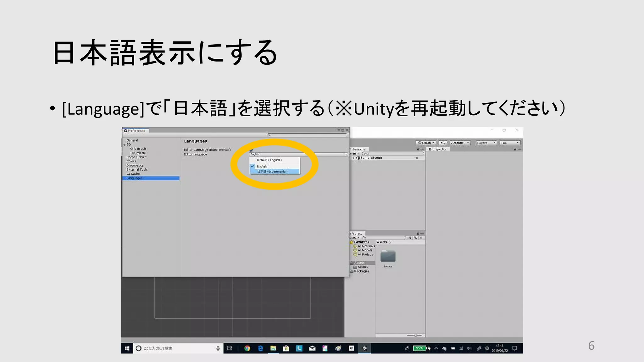Open Diagnostics preferences section

pyautogui.click(x=135, y=165)
